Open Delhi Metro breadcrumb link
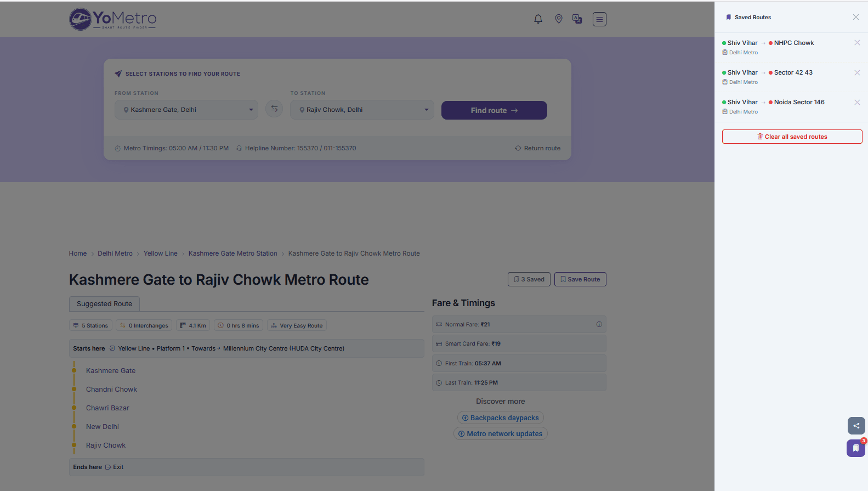This screenshot has width=868, height=491. 115,253
